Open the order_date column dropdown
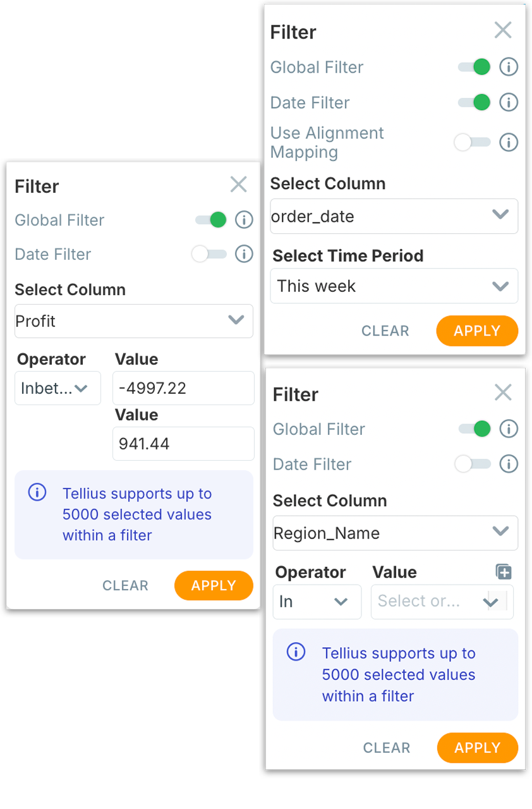 click(x=394, y=216)
